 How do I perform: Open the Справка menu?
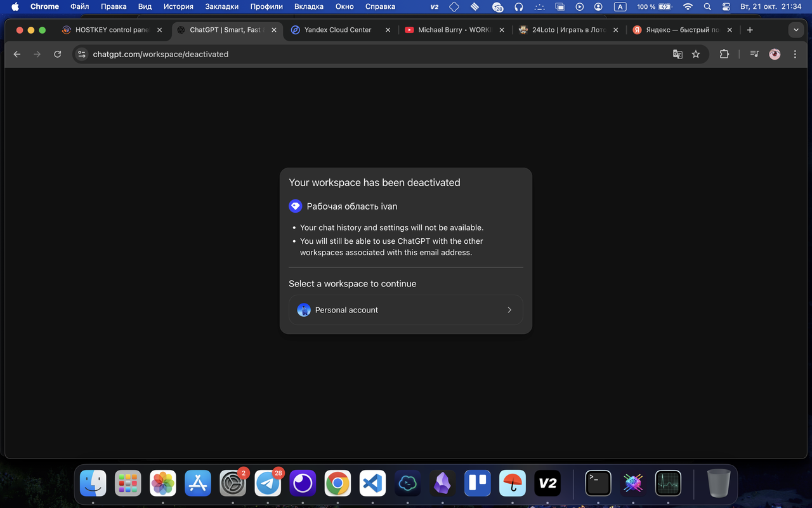[380, 6]
